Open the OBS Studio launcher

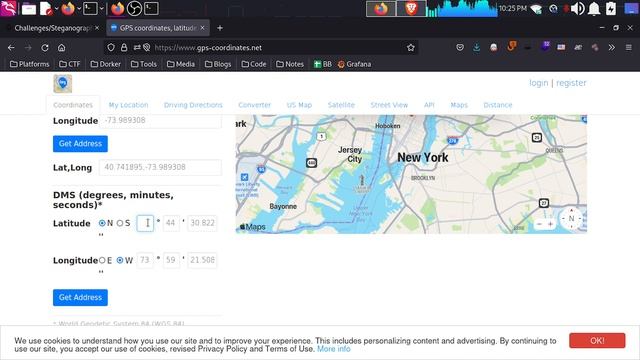coord(134,9)
